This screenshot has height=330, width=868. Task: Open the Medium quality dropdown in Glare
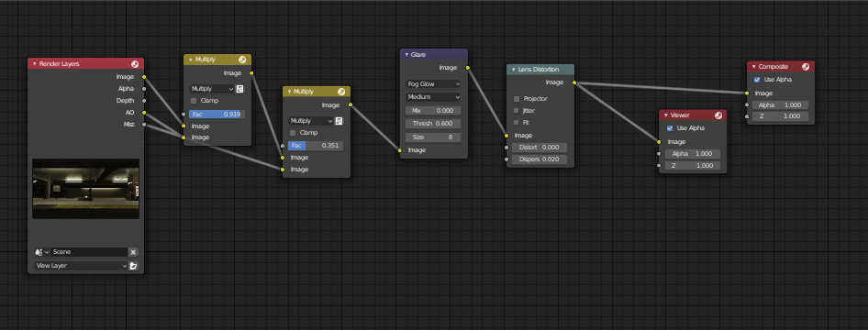point(433,97)
